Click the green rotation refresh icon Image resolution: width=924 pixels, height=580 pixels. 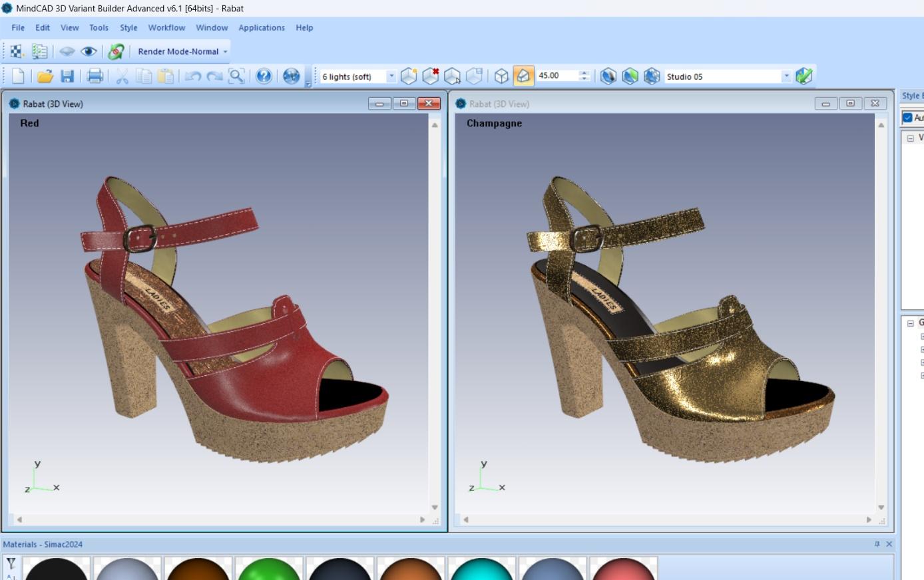tap(115, 51)
